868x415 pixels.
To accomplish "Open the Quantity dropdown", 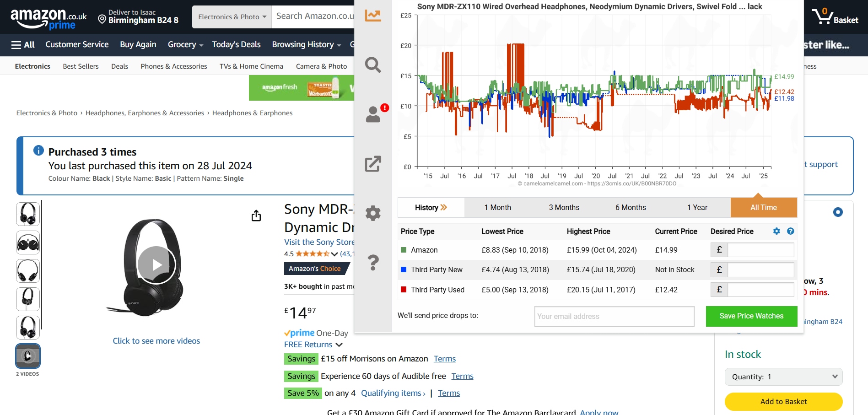I will [783, 377].
